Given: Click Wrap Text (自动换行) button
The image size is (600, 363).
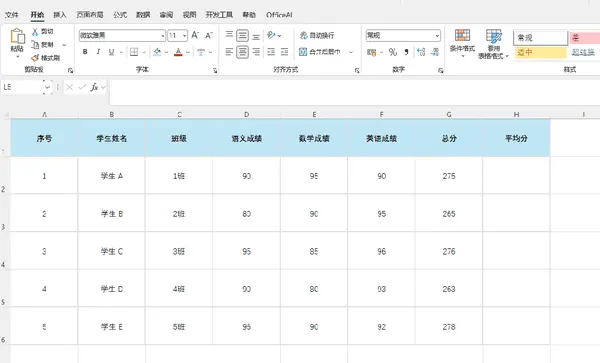Looking at the screenshot, I should (x=317, y=36).
